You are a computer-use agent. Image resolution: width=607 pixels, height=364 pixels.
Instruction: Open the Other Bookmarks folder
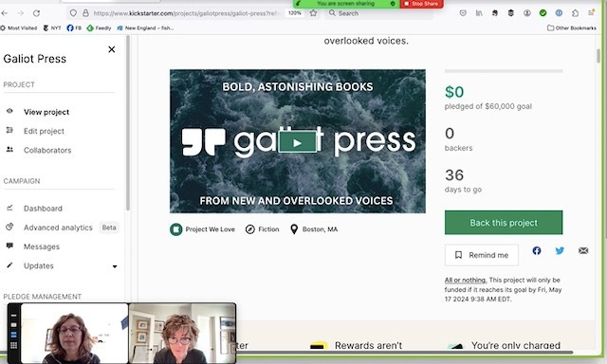(571, 27)
